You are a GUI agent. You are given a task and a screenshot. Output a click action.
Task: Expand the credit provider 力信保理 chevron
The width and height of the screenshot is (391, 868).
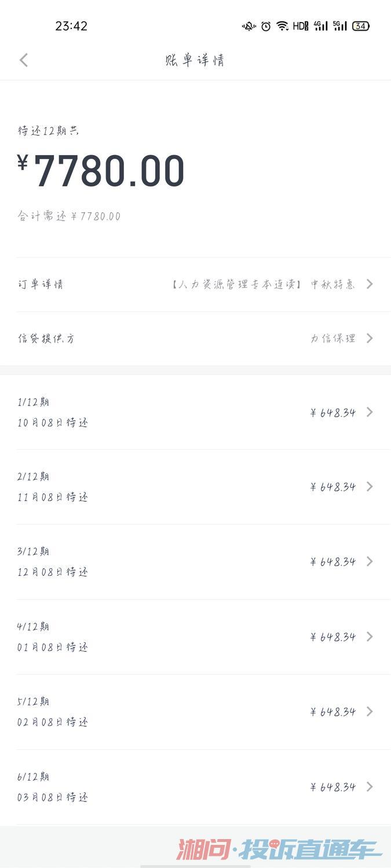click(x=370, y=338)
